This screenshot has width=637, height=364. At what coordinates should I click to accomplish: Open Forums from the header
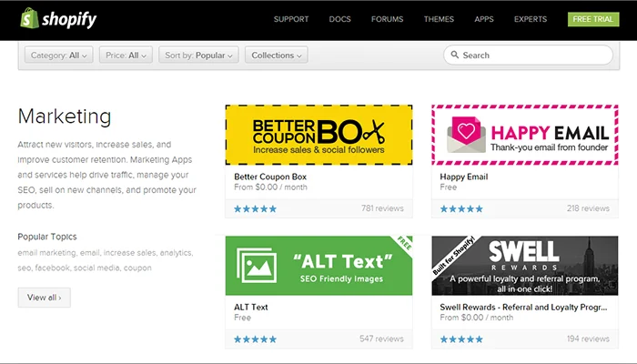pyautogui.click(x=387, y=19)
